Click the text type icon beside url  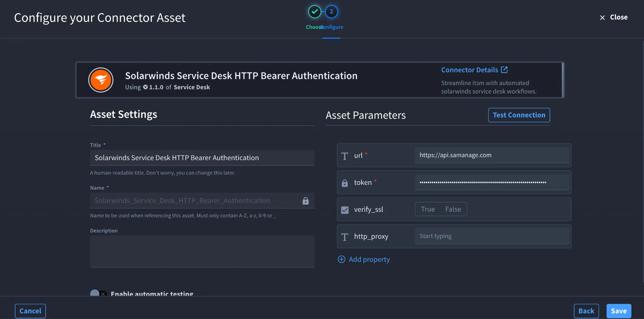pos(345,156)
